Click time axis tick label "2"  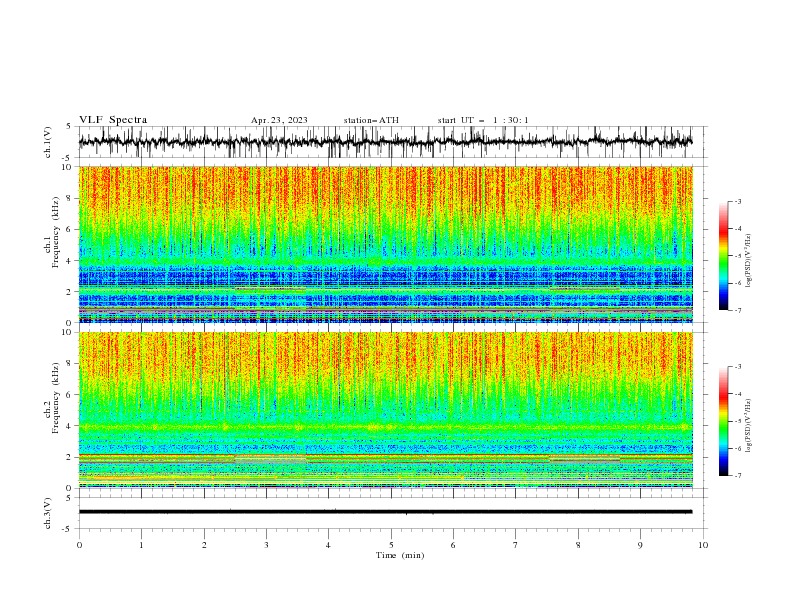point(204,545)
